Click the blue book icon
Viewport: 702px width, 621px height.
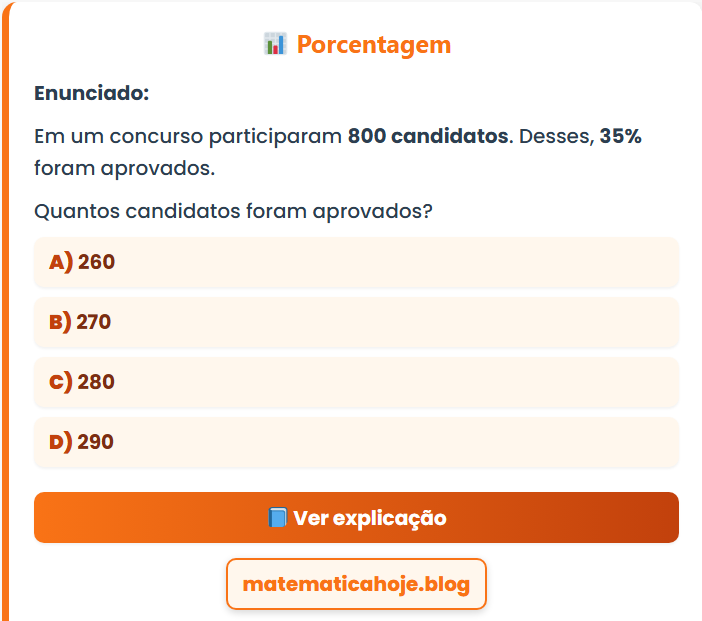(x=278, y=518)
